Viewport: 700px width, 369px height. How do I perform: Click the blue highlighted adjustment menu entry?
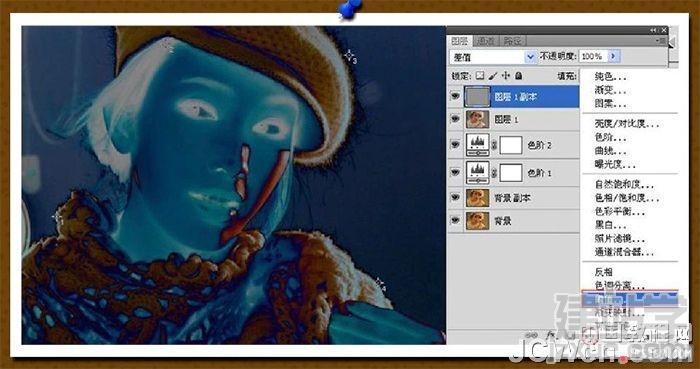629,299
